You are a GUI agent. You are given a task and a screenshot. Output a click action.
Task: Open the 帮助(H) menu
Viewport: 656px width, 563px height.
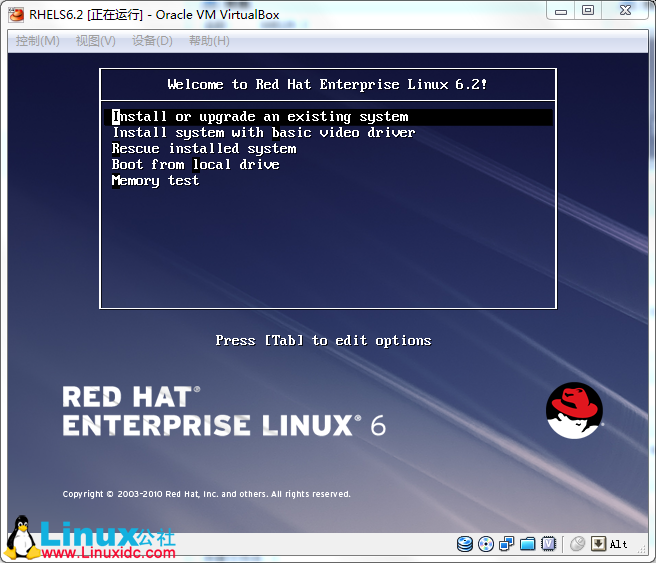point(209,41)
